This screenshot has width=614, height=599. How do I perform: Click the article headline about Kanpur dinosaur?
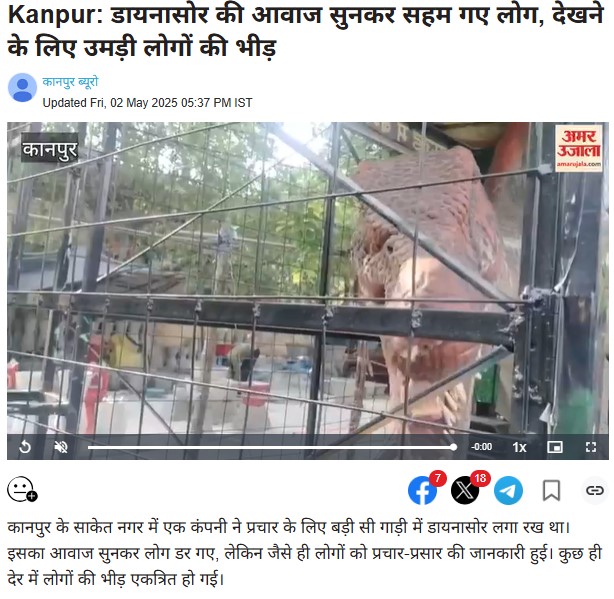point(305,31)
